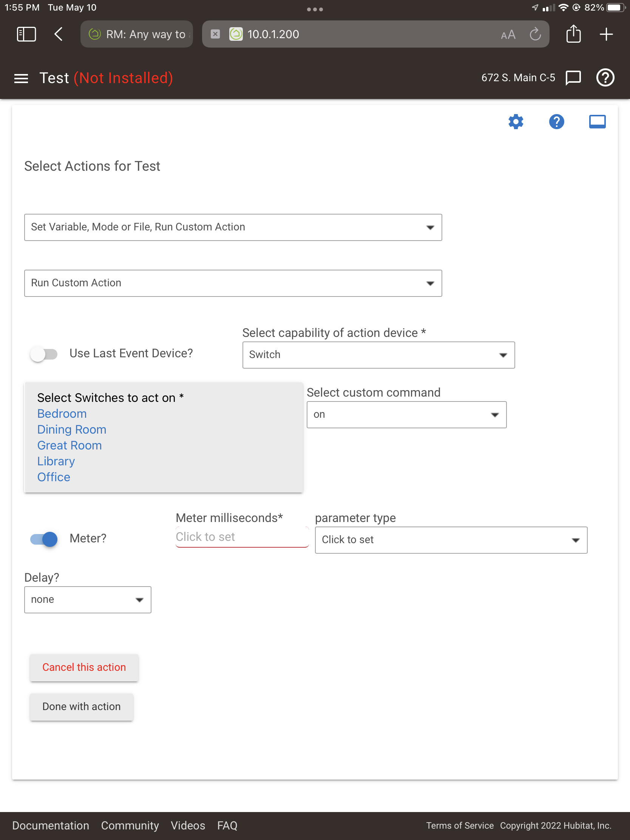Click the Meter milliseconds input field
This screenshot has width=630, height=840.
coord(242,537)
